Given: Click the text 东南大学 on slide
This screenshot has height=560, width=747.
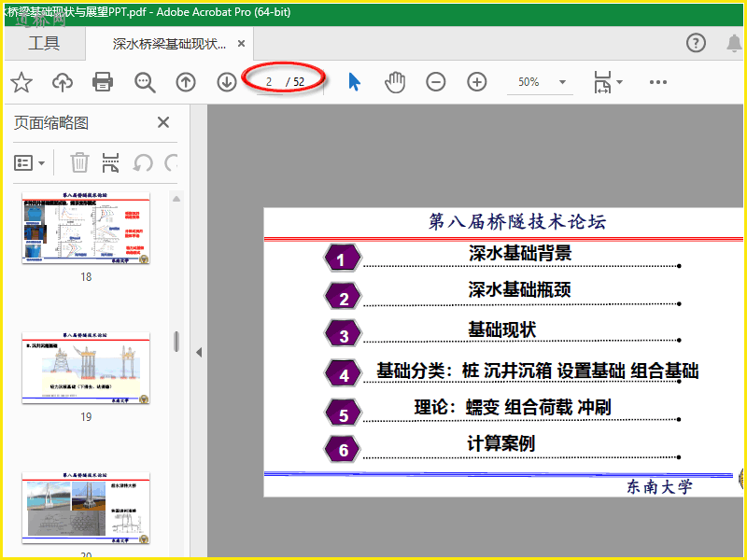Looking at the screenshot, I should pos(659,486).
